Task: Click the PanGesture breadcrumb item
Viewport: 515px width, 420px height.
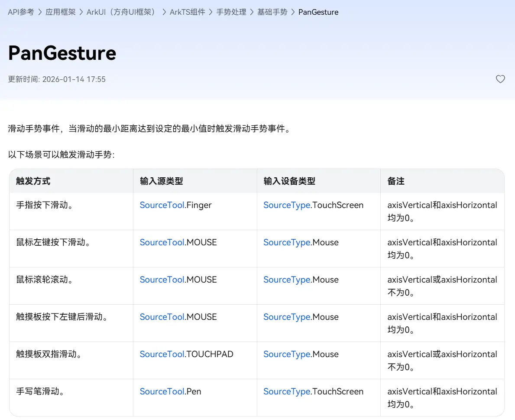Action: (318, 12)
